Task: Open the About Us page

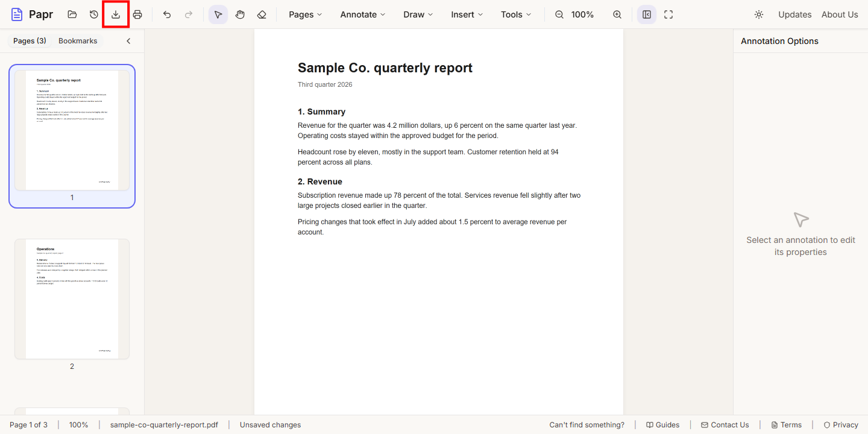Action: coord(840,14)
